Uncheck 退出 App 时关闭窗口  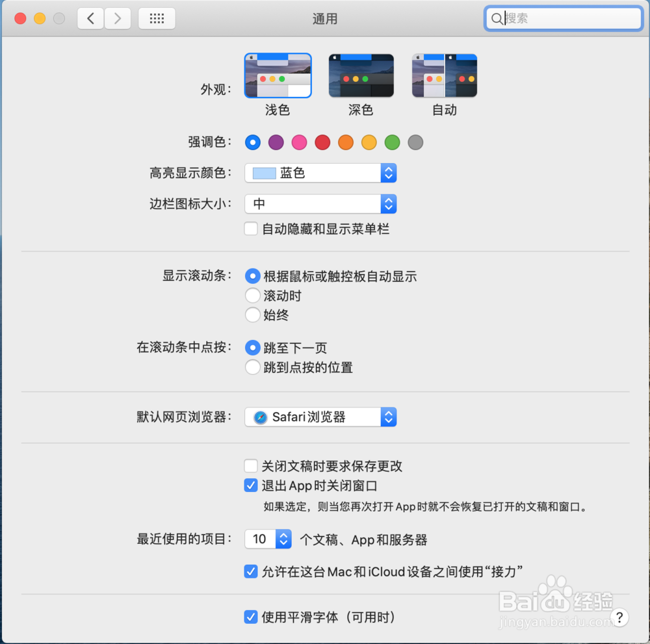point(251,485)
